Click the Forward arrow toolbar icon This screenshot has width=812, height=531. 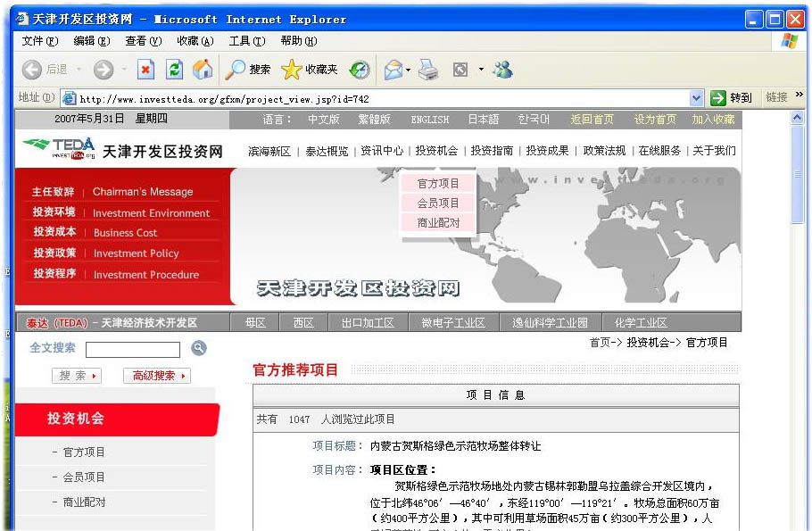[103, 70]
